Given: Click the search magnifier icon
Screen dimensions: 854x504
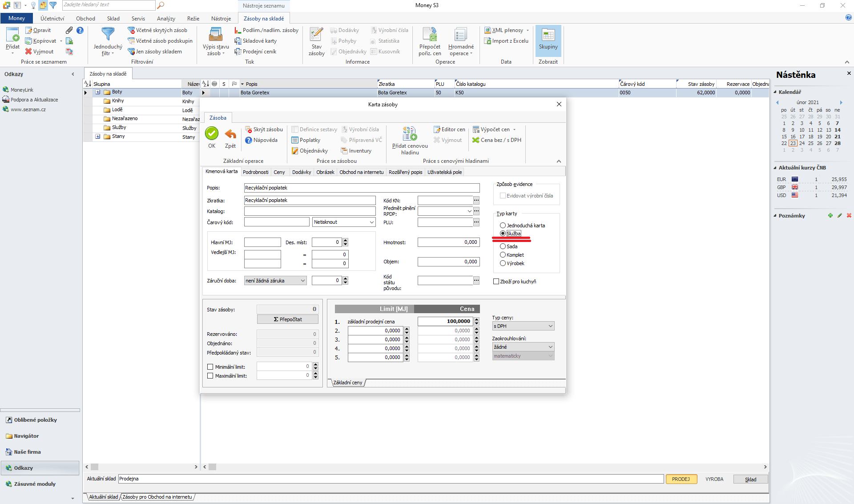Looking at the screenshot, I should coord(161,5).
